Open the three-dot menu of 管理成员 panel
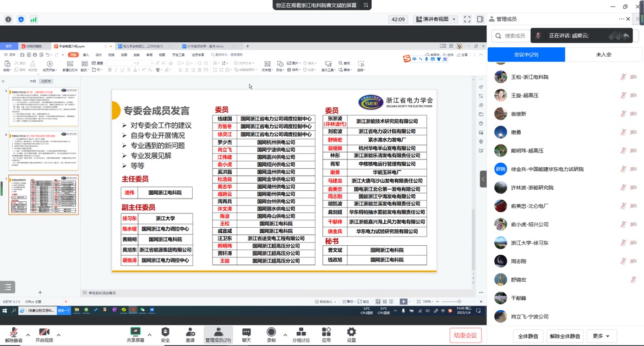The image size is (644, 346). pos(621,19)
